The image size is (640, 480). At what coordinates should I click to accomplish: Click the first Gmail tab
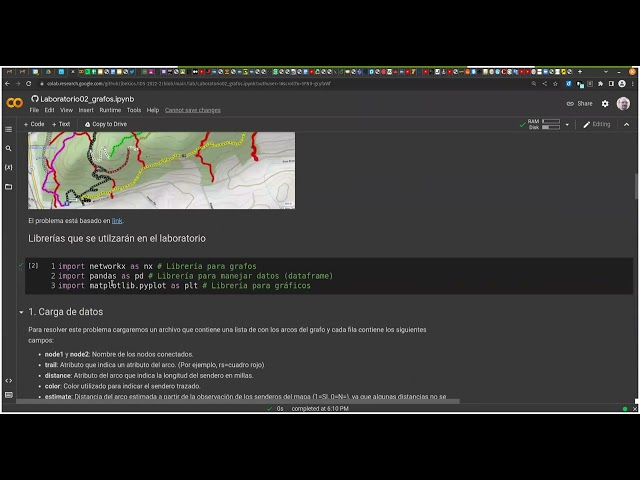pos(9,72)
